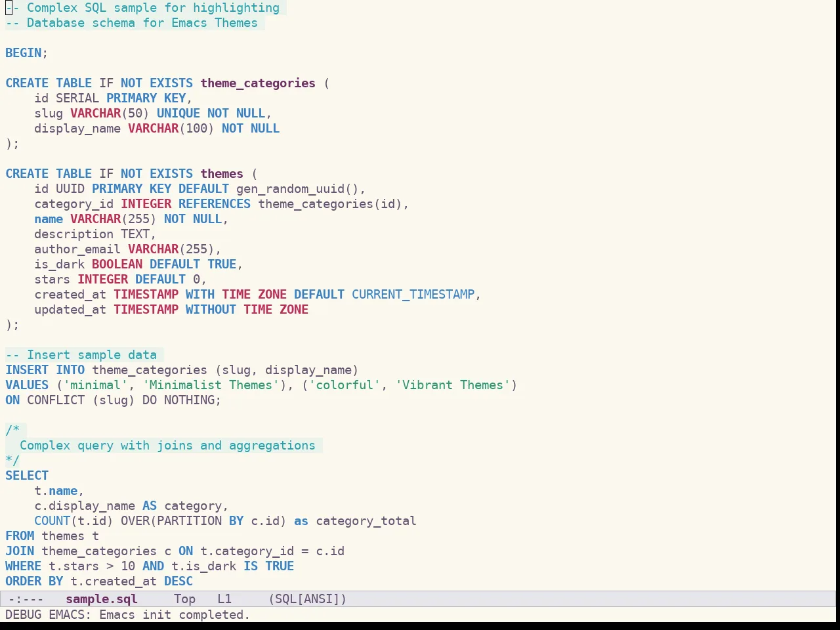Click the UUID type keyword
This screenshot has height=630, width=840.
(x=70, y=189)
